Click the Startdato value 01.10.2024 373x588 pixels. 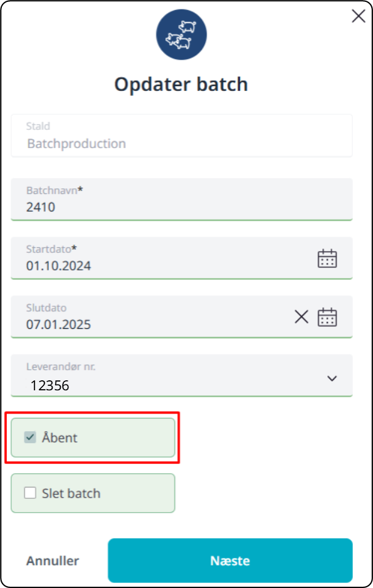58,266
